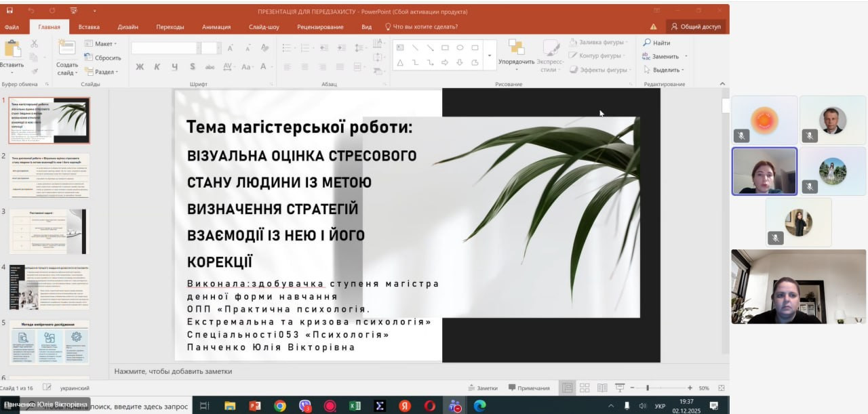
Task: Switch to Slide Sorter view icon
Action: tap(585, 388)
